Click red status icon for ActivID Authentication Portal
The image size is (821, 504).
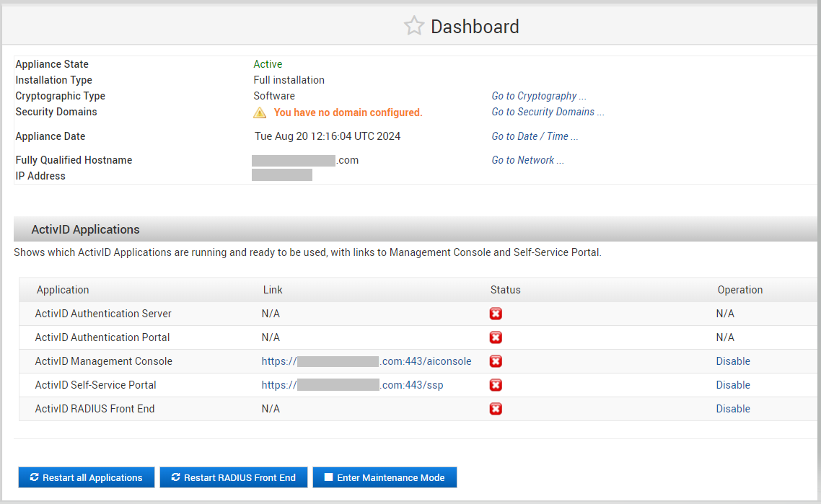[x=496, y=337]
